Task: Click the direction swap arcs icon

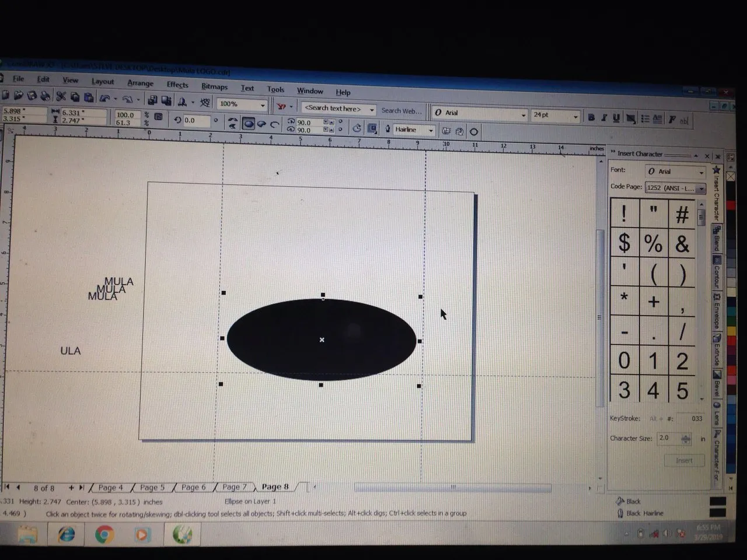Action: (x=357, y=128)
